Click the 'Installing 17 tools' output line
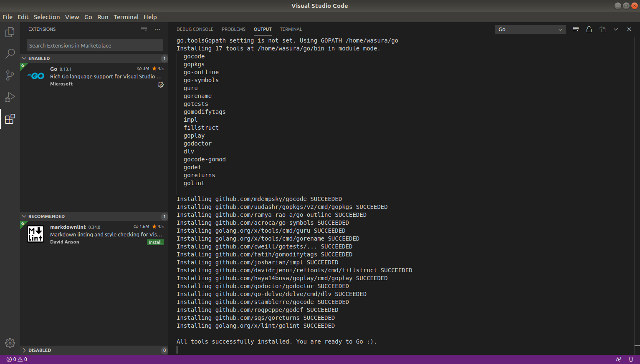 [278, 48]
